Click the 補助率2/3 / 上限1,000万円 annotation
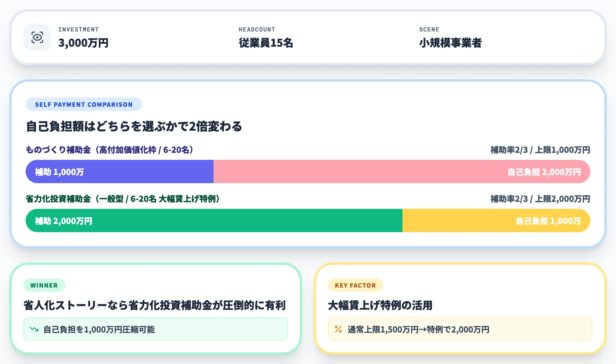The width and height of the screenshot is (616, 364). [x=540, y=150]
